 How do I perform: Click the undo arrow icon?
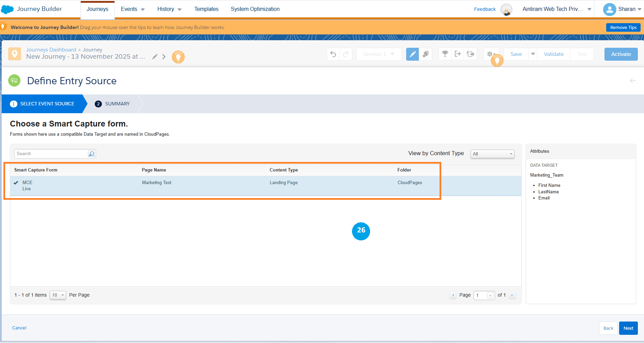pyautogui.click(x=333, y=54)
